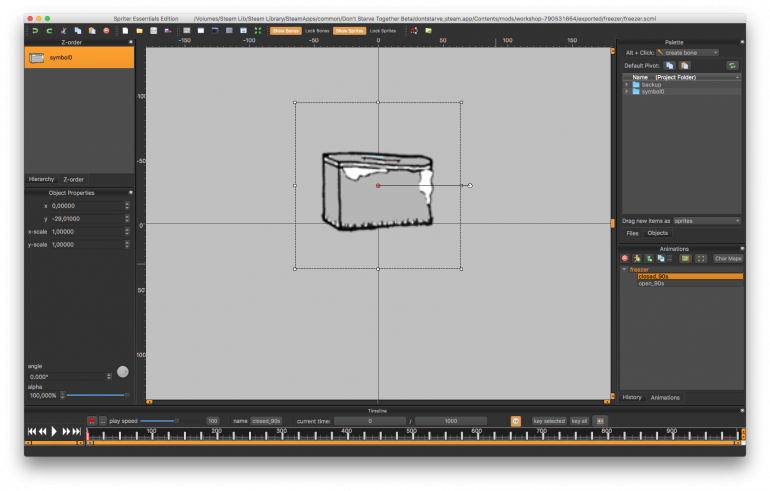Screen dimensions: 770x491
Task: Click the ... button next to play speed
Action: pyautogui.click(x=103, y=421)
